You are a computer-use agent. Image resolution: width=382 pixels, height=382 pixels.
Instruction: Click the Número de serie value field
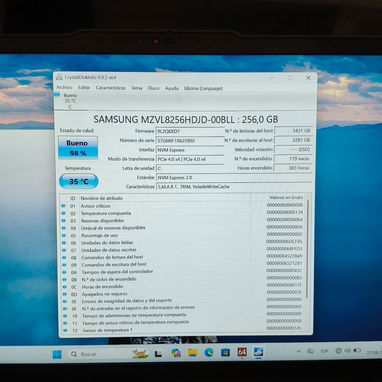point(190,141)
